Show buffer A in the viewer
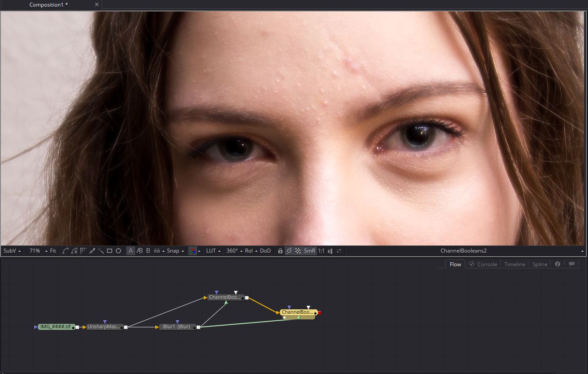Viewport: 588px width, 374px height. click(x=131, y=251)
